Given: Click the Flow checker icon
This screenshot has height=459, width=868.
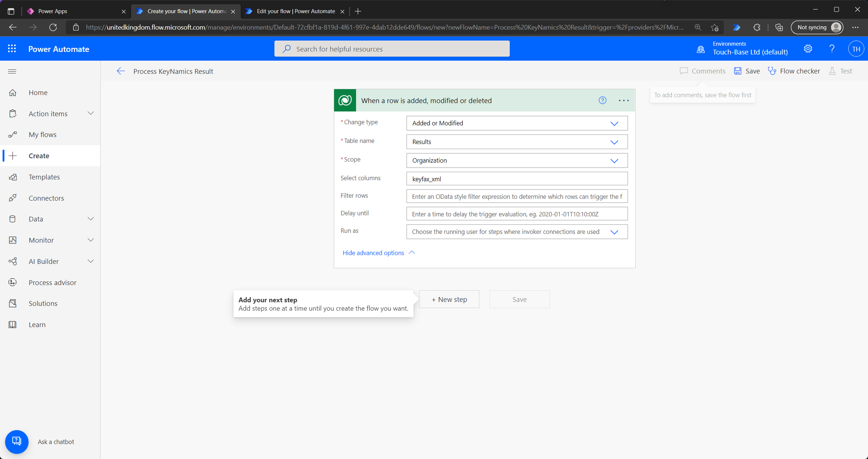Looking at the screenshot, I should (x=772, y=71).
